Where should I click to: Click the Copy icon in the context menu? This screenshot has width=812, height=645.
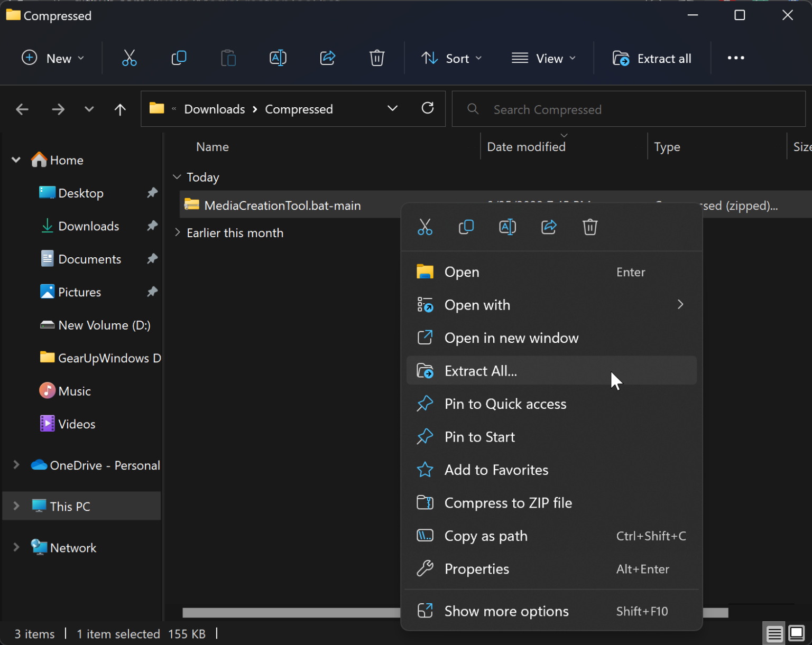click(466, 227)
